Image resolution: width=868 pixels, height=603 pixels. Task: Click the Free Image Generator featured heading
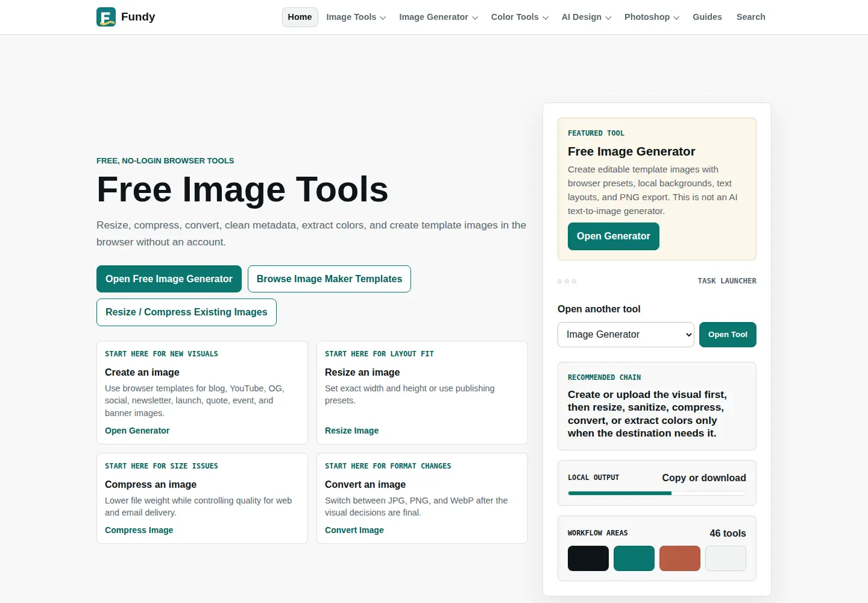coord(631,151)
